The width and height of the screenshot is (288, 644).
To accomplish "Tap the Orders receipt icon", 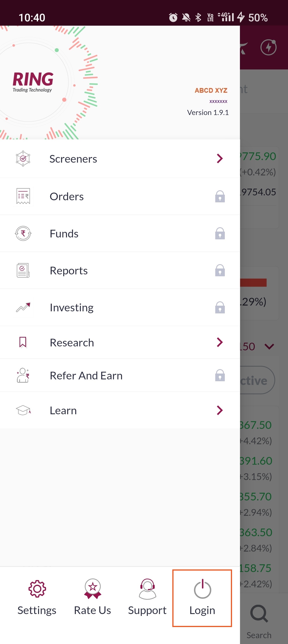I will (x=23, y=196).
